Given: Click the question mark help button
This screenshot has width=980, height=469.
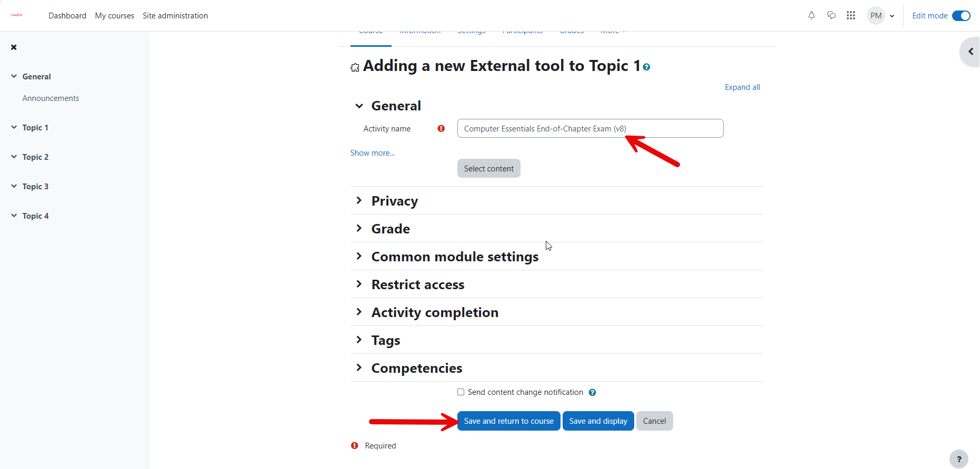Looking at the screenshot, I should [x=959, y=459].
